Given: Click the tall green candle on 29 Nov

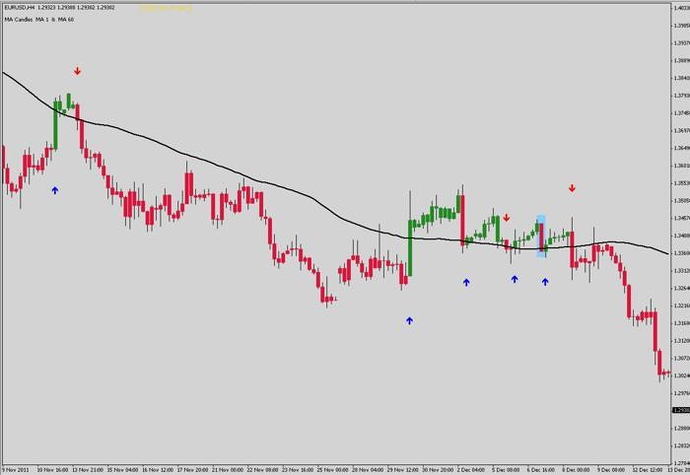Looking at the screenshot, I should pos(410,248).
